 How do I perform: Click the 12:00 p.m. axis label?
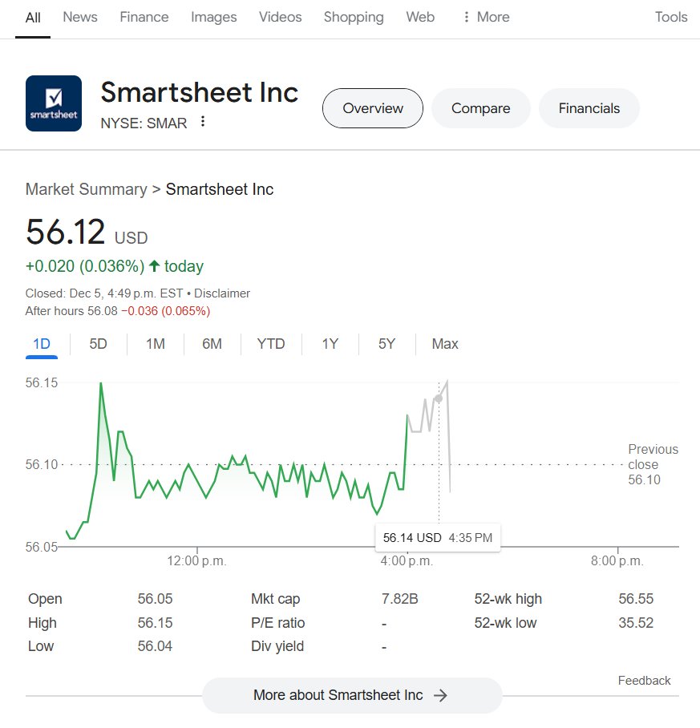(x=196, y=561)
